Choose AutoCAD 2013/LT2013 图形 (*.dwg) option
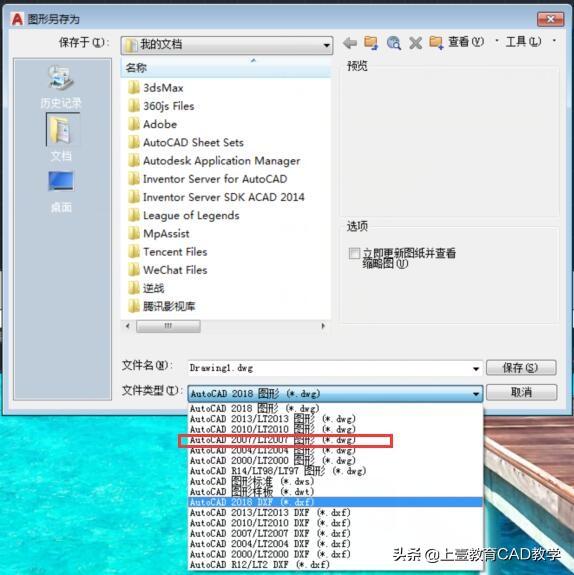574x575 pixels. click(x=335, y=418)
